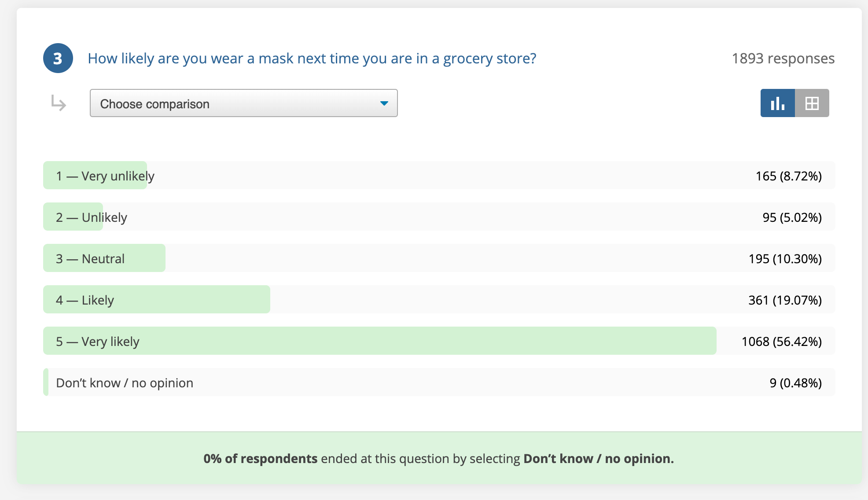The width and height of the screenshot is (868, 500).
Task: Click the 165 (8.72%) value
Action: coord(788,176)
